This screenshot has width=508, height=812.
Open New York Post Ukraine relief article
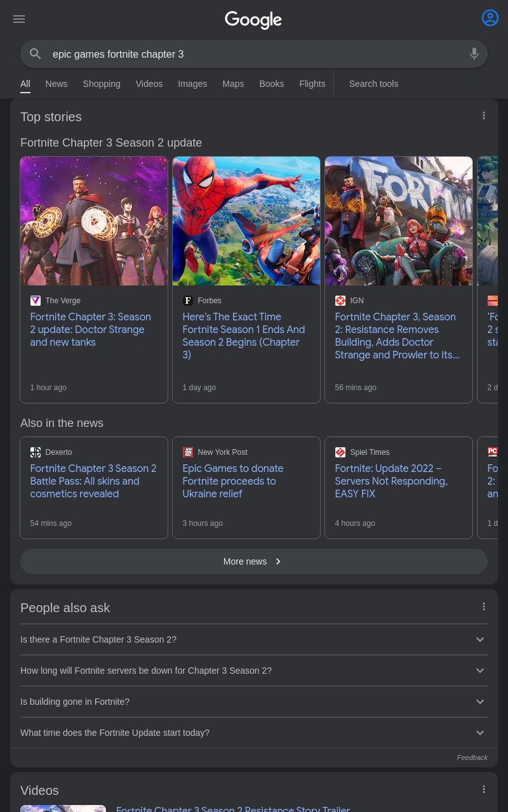[x=233, y=481]
